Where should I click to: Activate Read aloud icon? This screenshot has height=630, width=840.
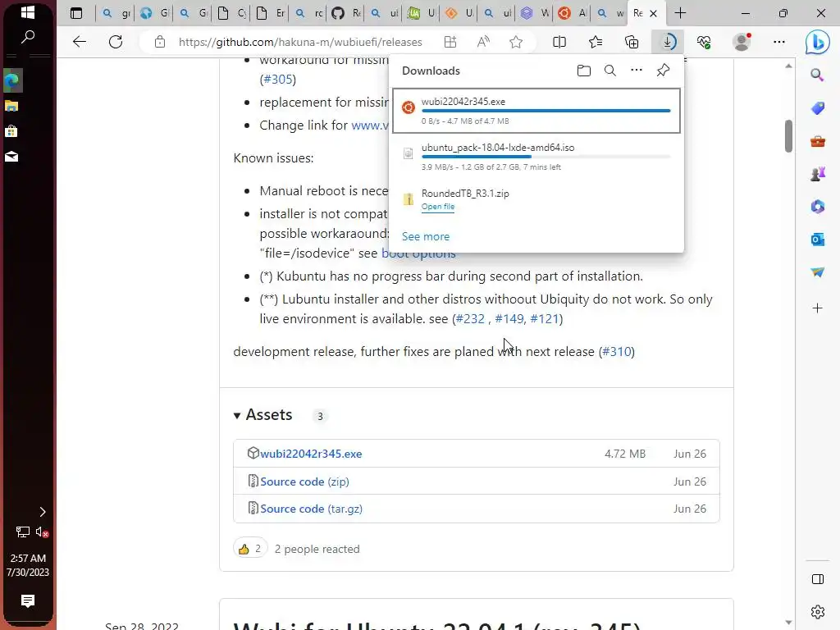[483, 42]
